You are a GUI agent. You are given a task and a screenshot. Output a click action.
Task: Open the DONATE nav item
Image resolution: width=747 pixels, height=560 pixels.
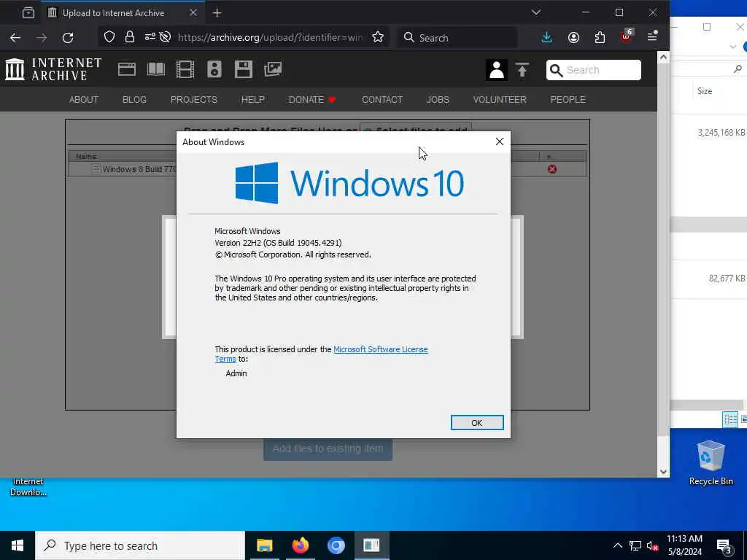pyautogui.click(x=312, y=99)
